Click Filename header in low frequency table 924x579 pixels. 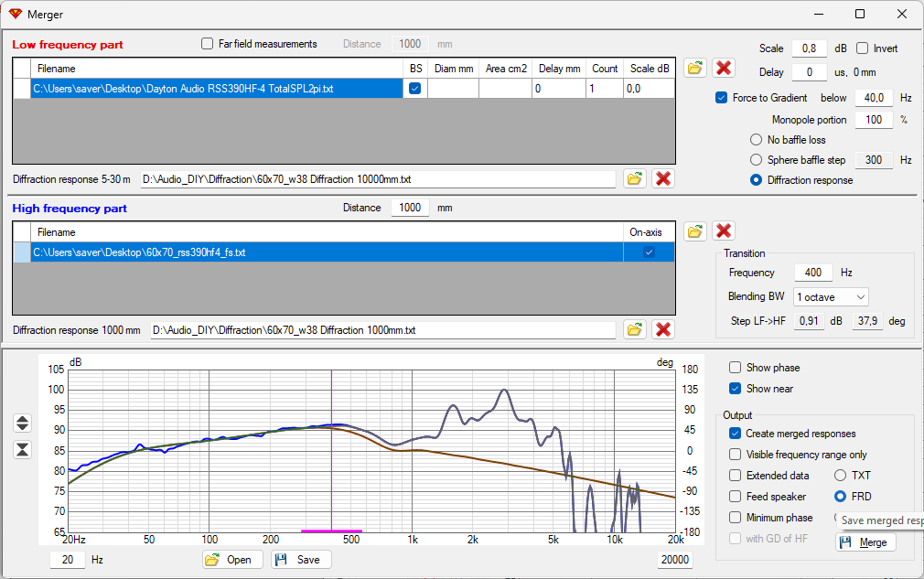coord(217,69)
